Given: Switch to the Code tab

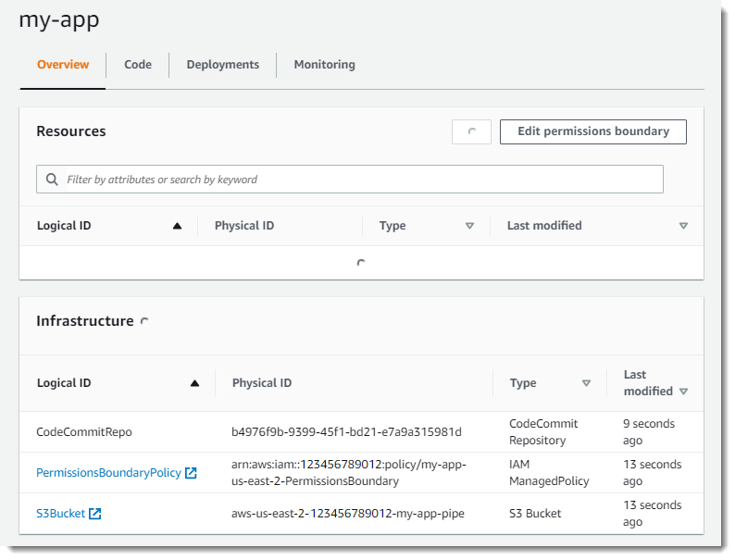Looking at the screenshot, I should [138, 65].
